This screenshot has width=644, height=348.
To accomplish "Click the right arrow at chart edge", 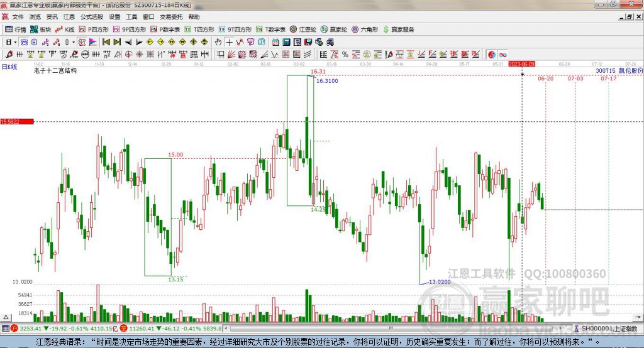I will click(x=638, y=317).
